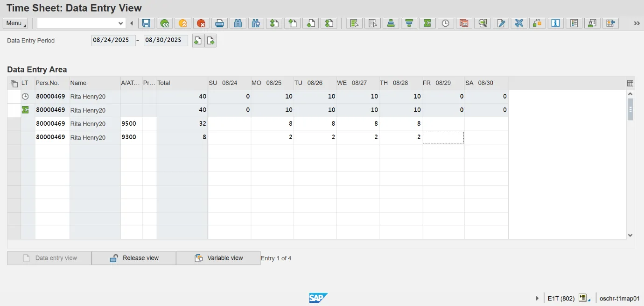
Task: Click the oschr-t1map01 status bar entry
Action: click(x=619, y=298)
